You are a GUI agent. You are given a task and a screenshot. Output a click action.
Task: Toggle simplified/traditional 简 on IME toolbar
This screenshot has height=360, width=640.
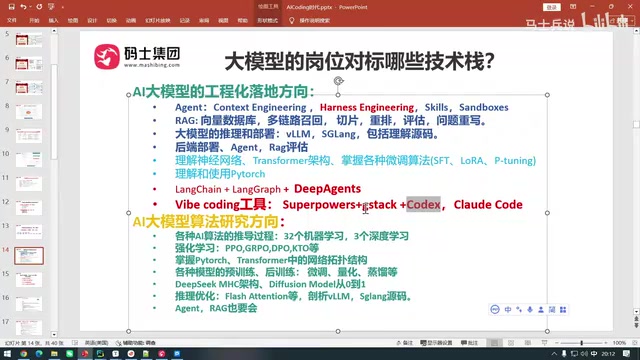tap(552, 310)
